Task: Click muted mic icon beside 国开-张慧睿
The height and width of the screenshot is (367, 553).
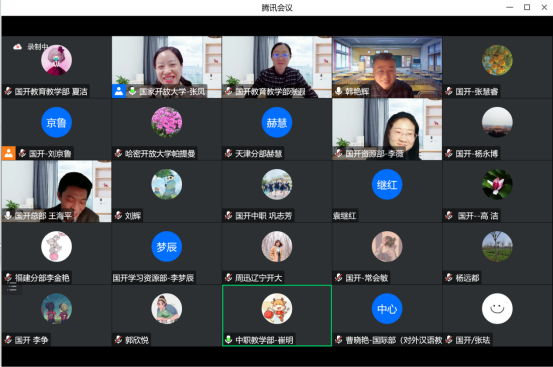Action: [449, 91]
